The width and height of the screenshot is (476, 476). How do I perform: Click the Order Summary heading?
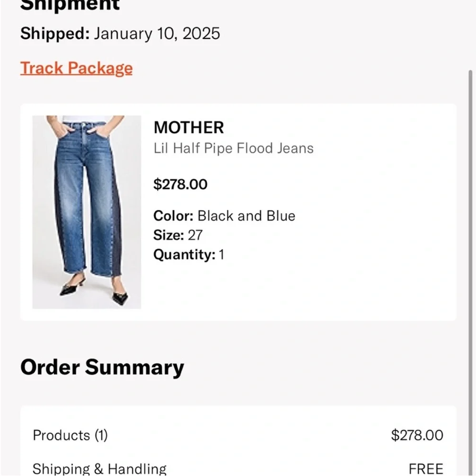[102, 367]
